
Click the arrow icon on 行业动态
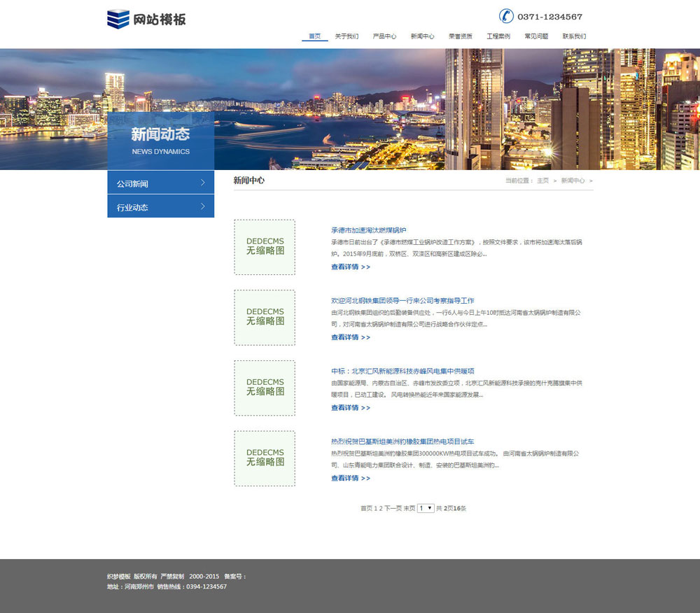[202, 206]
